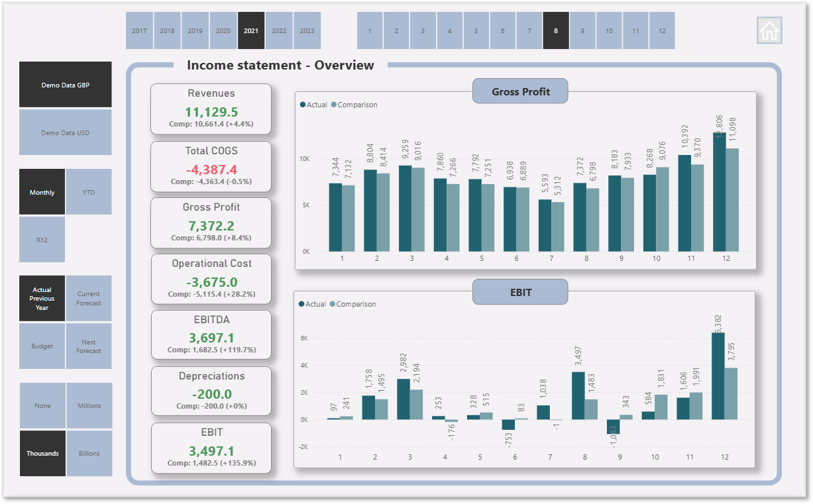
Task: Choose month 12 in month slicer
Action: click(662, 30)
